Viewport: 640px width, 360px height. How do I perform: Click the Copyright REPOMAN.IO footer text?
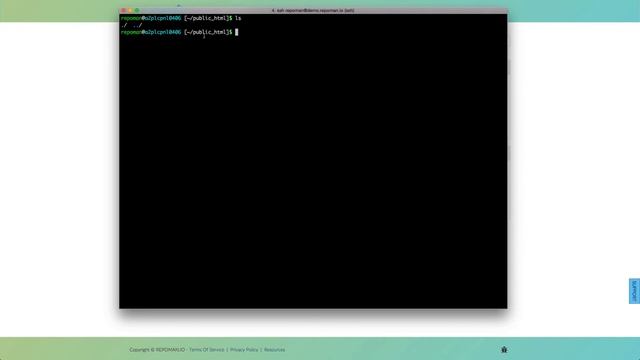click(157, 350)
